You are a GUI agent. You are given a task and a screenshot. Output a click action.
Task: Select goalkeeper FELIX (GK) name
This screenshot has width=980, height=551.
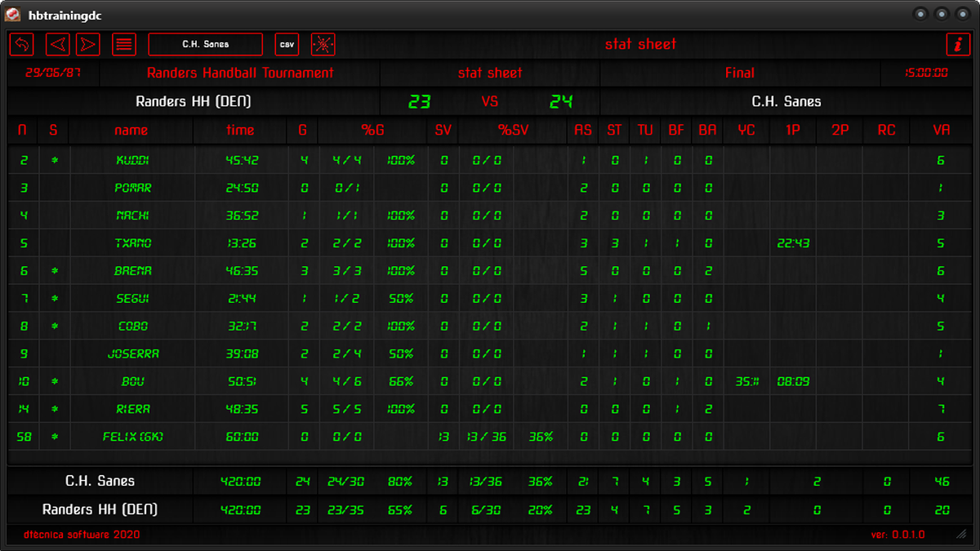(133, 437)
